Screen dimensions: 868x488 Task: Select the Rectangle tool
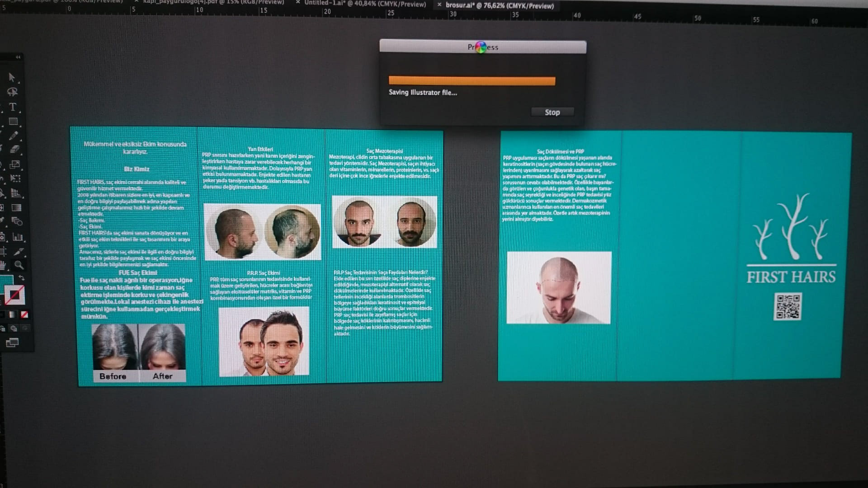[x=13, y=122]
